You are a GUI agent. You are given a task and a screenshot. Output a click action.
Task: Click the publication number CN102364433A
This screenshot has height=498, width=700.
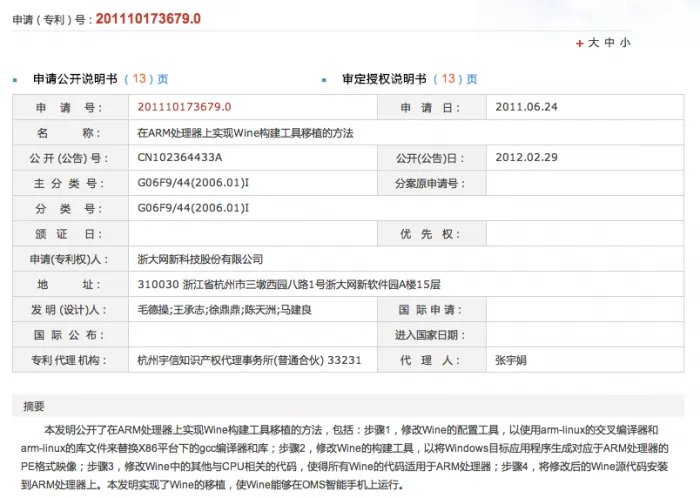pyautogui.click(x=180, y=158)
